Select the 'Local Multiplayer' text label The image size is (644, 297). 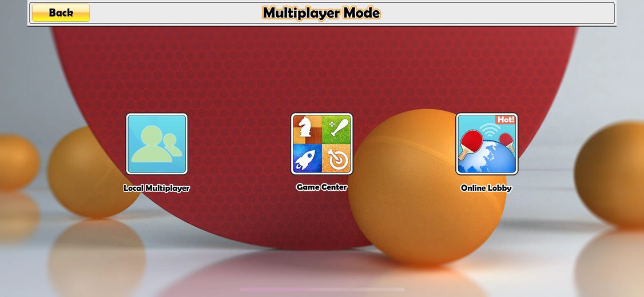click(x=157, y=188)
